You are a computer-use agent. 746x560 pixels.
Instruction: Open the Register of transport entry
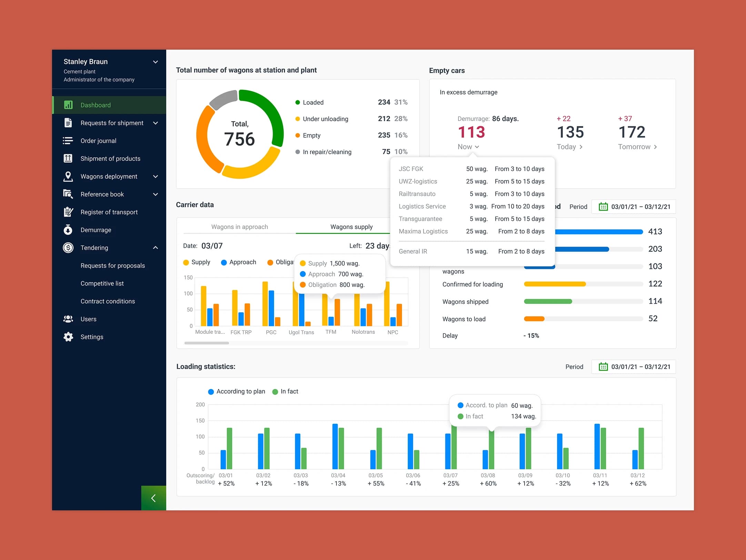(x=109, y=212)
